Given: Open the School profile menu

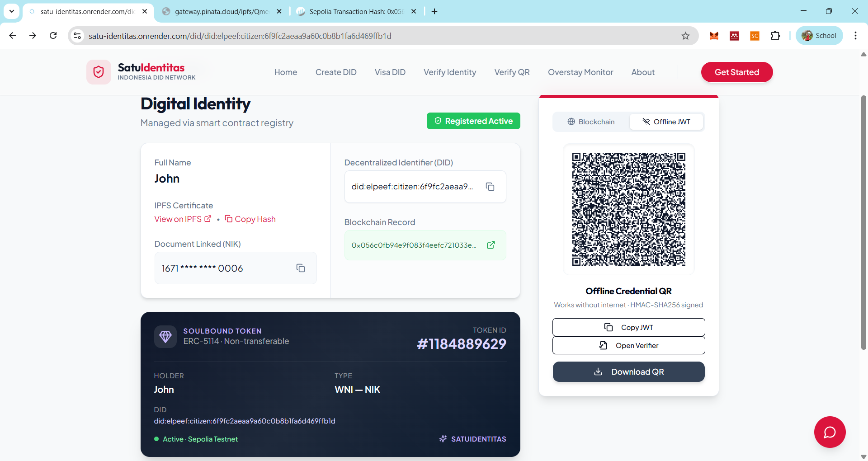Looking at the screenshot, I should click(819, 36).
